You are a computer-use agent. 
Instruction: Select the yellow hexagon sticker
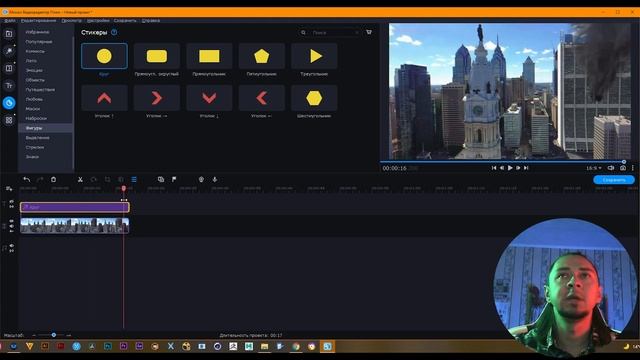pyautogui.click(x=314, y=98)
